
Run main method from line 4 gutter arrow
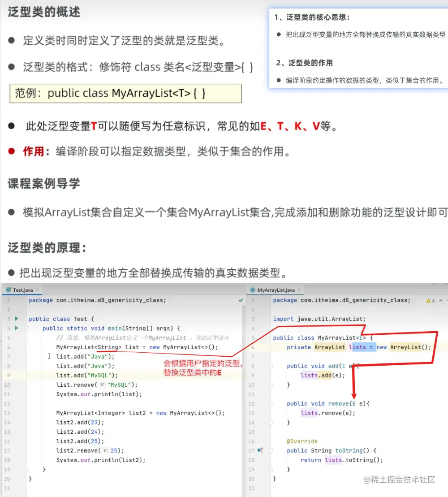17,328
